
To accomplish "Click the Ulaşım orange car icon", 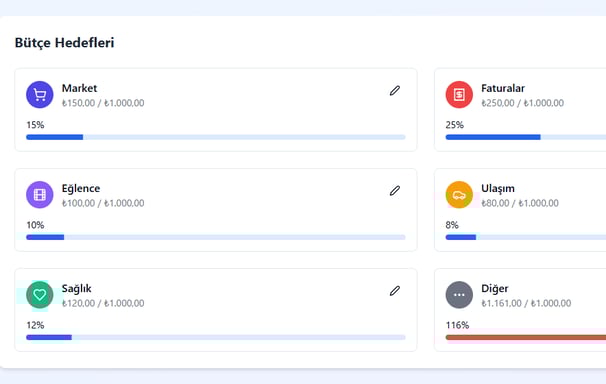I will tap(459, 195).
